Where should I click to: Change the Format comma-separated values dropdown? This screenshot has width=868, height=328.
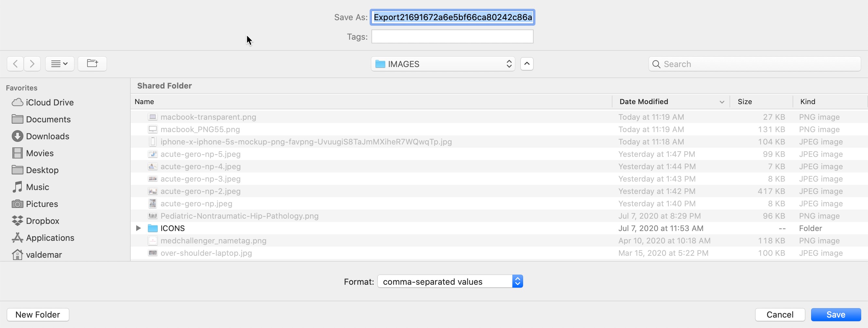[x=450, y=281]
